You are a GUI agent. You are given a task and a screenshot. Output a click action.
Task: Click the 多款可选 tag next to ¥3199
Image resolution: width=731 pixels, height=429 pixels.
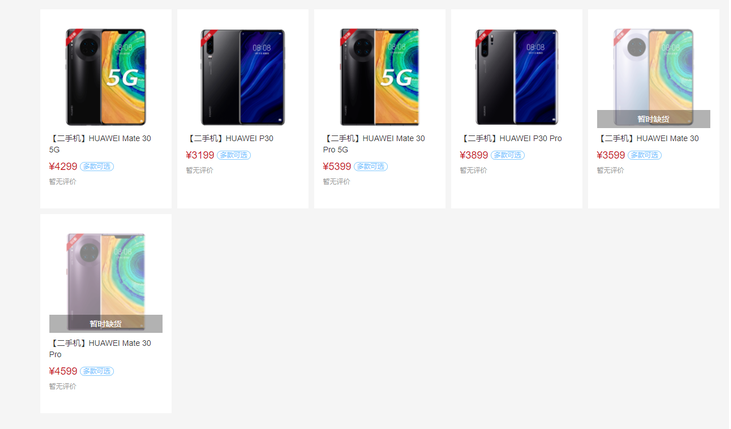pyautogui.click(x=234, y=155)
